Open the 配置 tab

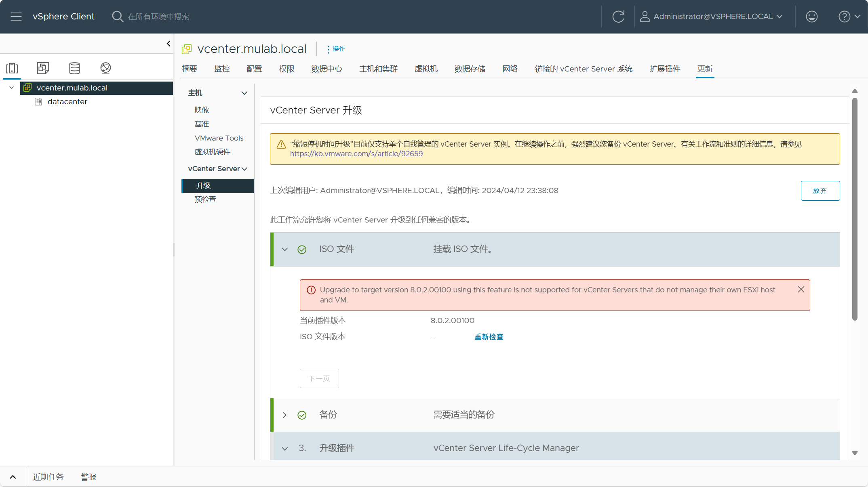tap(254, 69)
